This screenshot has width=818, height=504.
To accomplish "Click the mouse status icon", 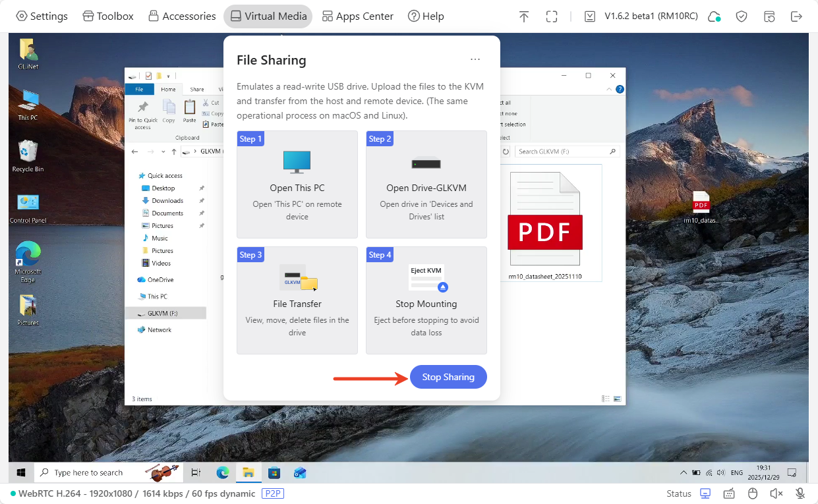I will (753, 493).
